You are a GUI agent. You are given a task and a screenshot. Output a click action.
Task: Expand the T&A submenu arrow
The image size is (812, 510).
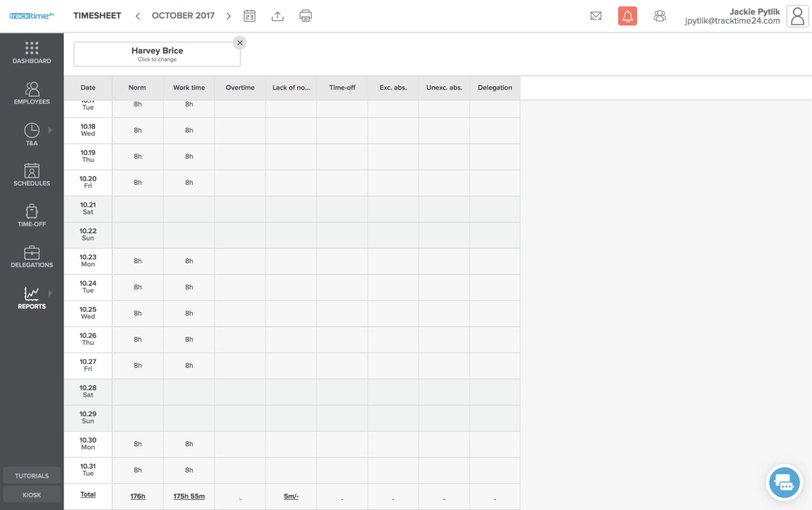[x=50, y=130]
